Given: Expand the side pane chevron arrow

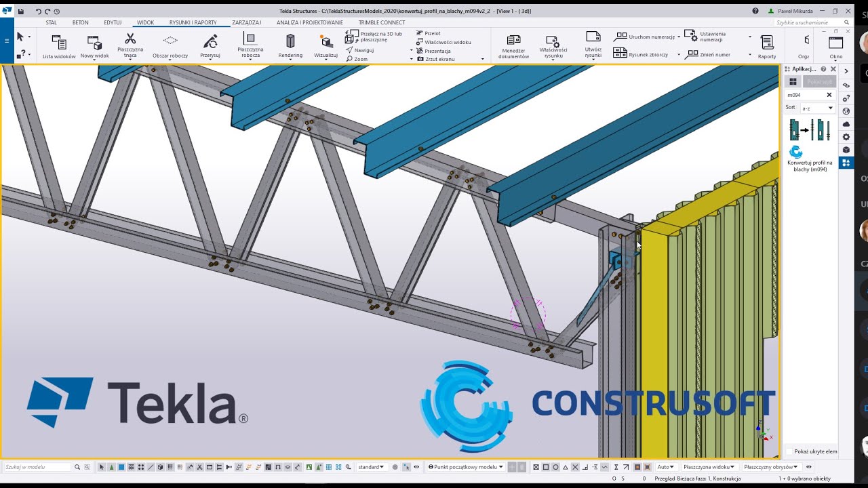Looking at the screenshot, I should point(846,70).
